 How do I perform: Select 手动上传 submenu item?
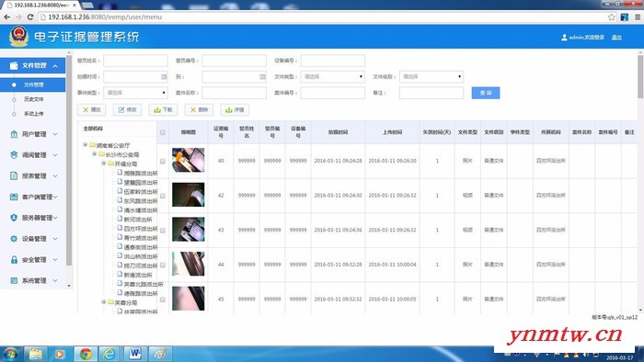pos(33,114)
